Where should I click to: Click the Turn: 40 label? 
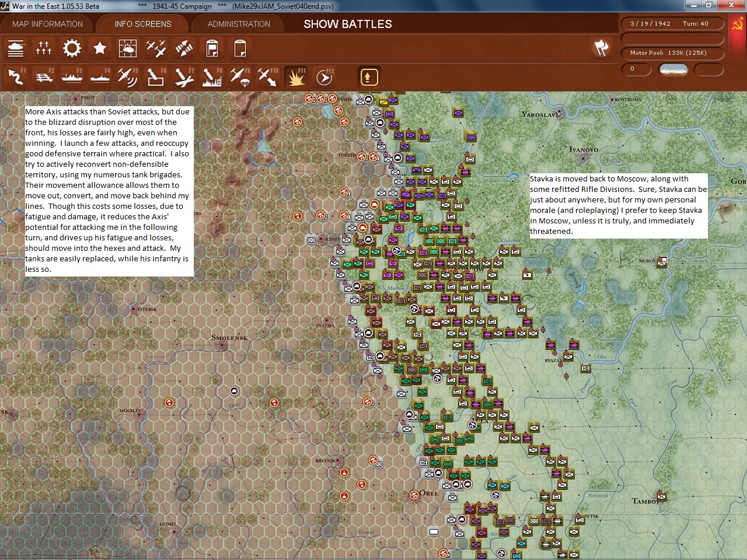tap(696, 23)
